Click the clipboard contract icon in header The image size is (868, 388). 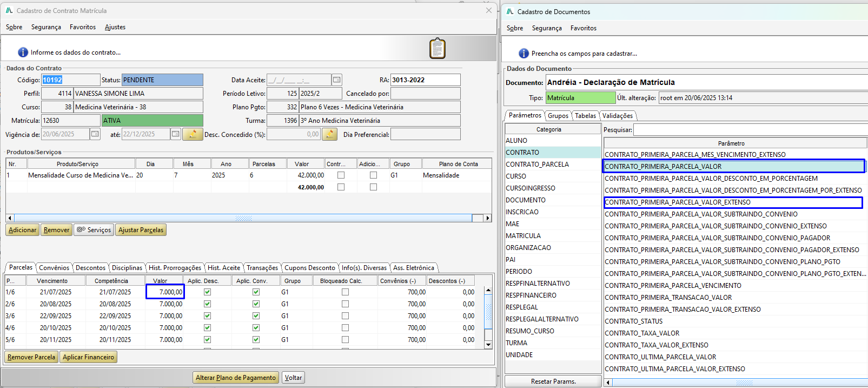pos(437,49)
